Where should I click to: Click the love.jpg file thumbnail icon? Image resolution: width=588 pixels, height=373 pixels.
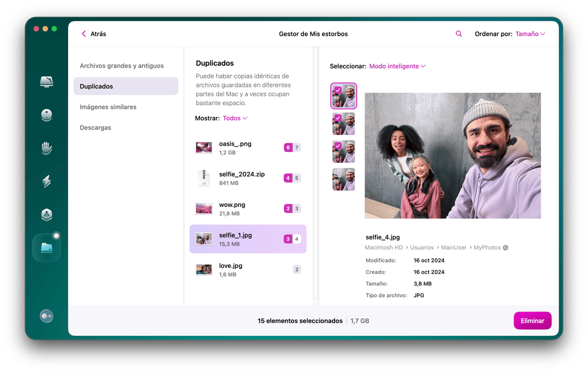click(x=204, y=269)
